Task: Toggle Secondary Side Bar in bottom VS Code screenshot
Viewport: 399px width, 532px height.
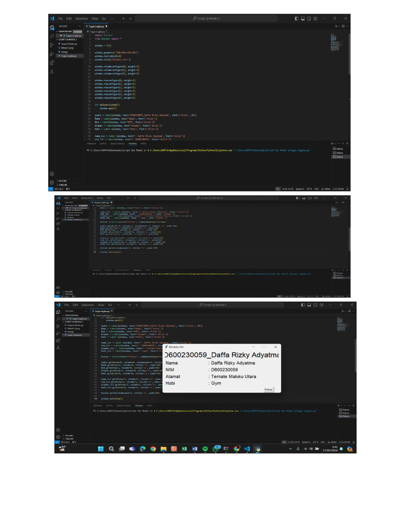Action: (315, 305)
